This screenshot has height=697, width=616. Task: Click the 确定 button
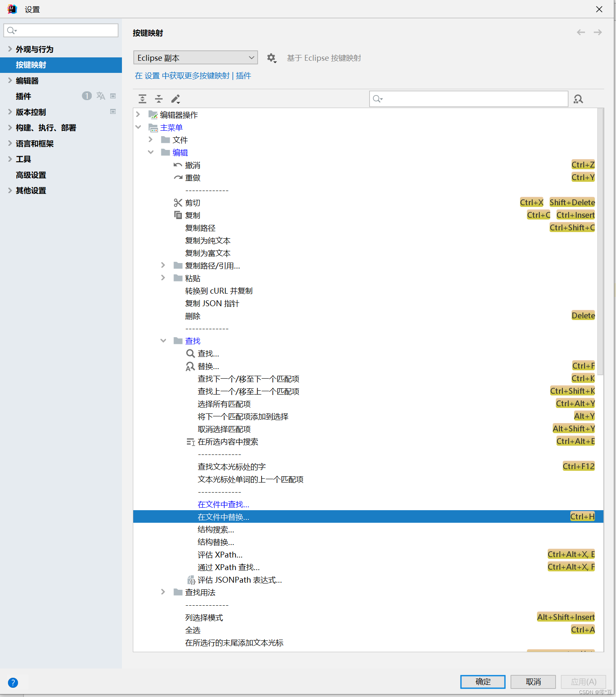tap(483, 682)
